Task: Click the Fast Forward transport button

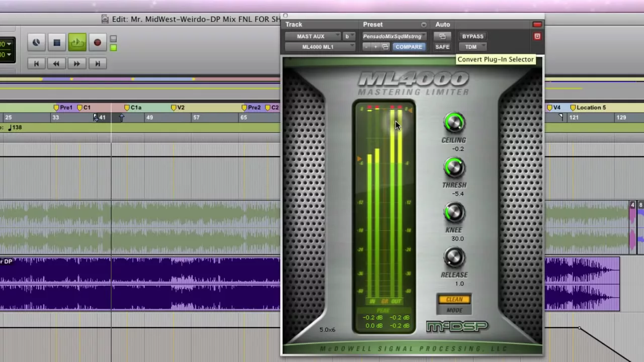Action: (x=77, y=63)
